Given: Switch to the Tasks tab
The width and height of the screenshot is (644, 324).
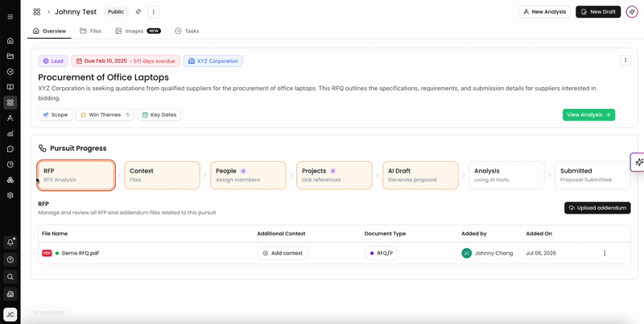Looking at the screenshot, I should click(x=187, y=31).
